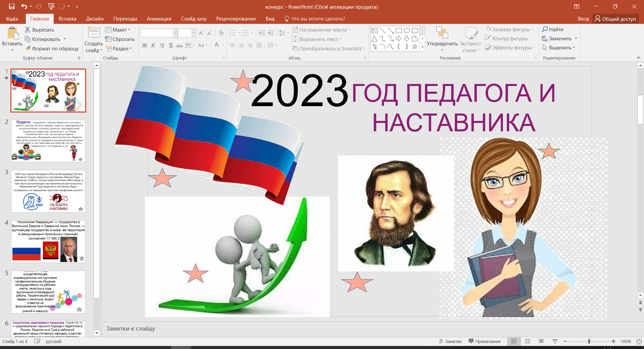The image size is (644, 349).
Task: Cut selection using Вырезать
Action: coord(39,30)
